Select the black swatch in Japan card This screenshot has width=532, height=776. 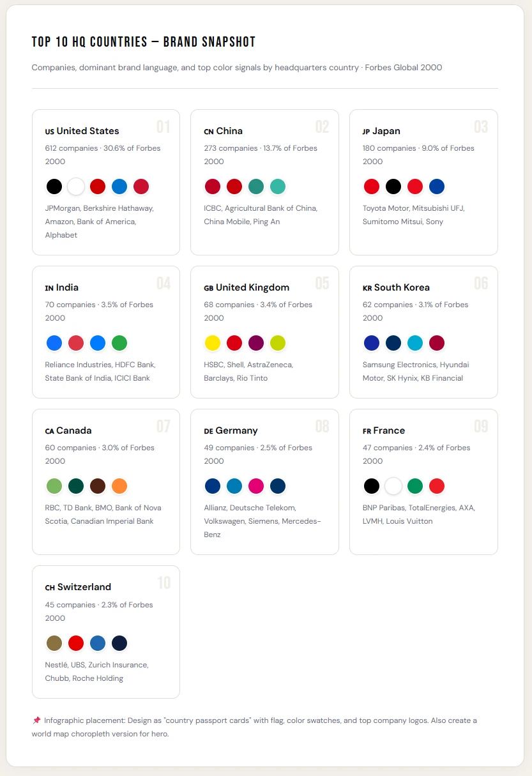pos(393,186)
